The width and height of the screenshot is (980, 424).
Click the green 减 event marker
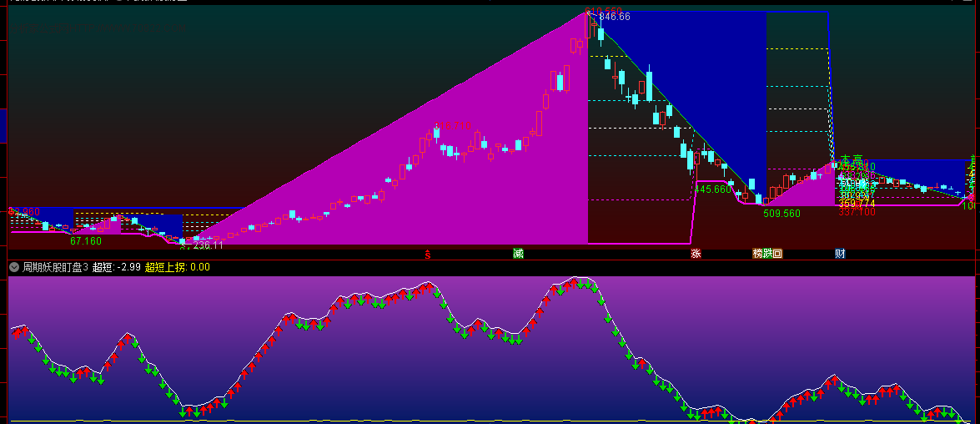click(x=518, y=253)
